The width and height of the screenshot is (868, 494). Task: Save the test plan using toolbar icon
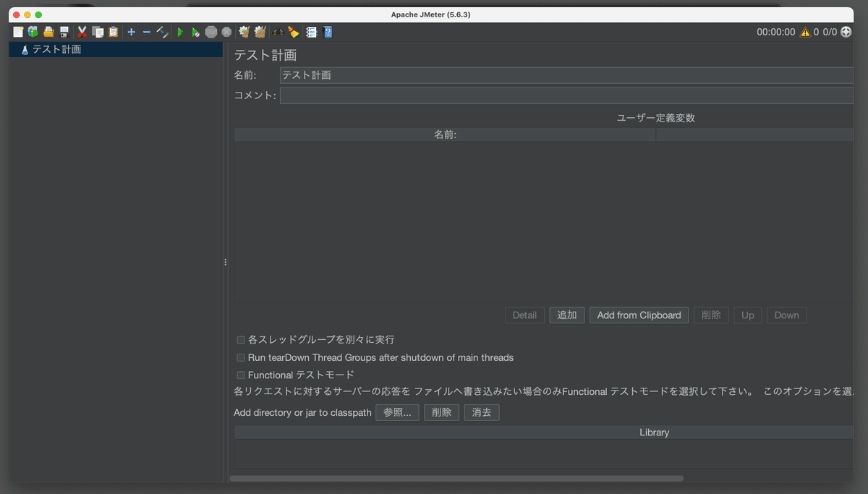tap(65, 32)
